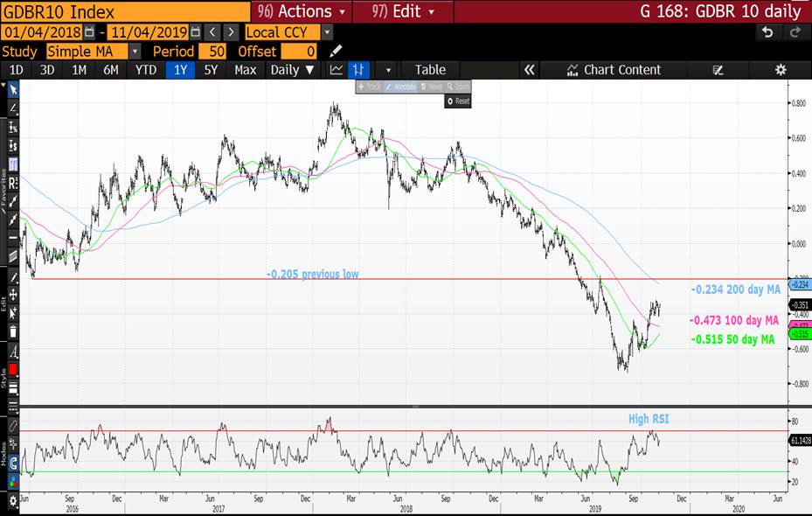Open the Daily periodicity dropdown
Screen dimensions: 812x516
tap(292, 70)
